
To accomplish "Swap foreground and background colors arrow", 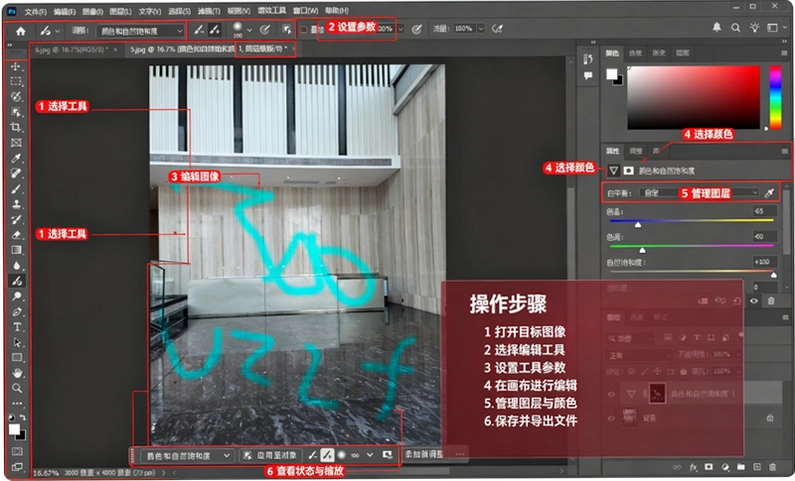I will pos(22,417).
